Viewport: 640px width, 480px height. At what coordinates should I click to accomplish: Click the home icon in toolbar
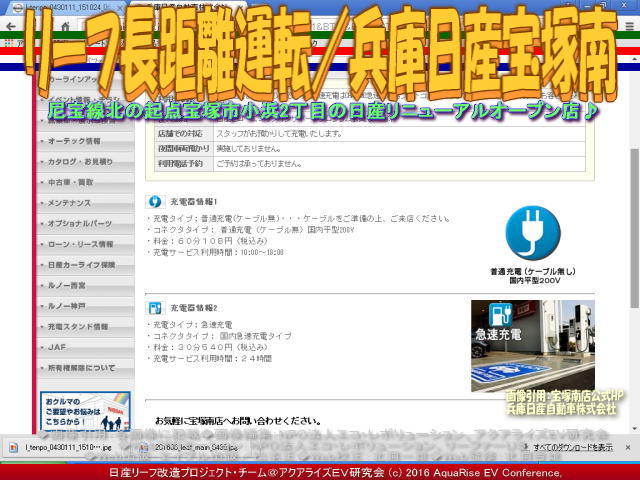click(65, 27)
